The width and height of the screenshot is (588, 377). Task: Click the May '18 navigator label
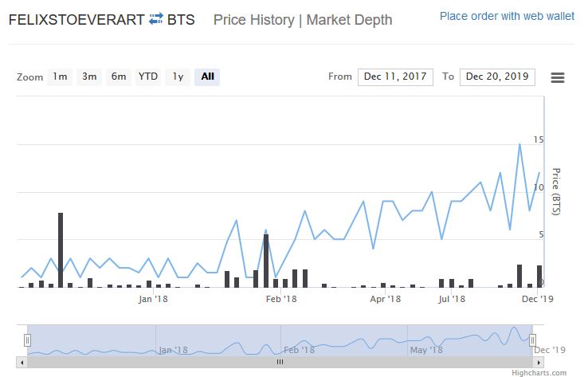[426, 350]
